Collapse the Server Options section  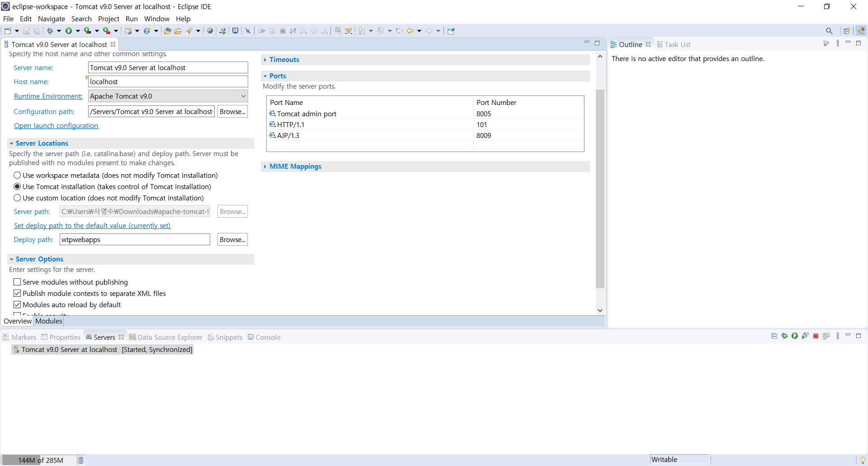tap(11, 259)
